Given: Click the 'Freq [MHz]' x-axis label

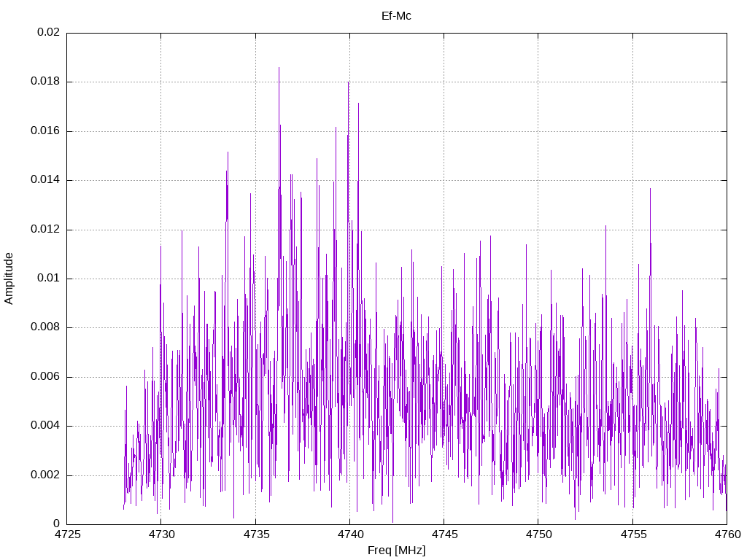Looking at the screenshot, I should pos(396,550).
